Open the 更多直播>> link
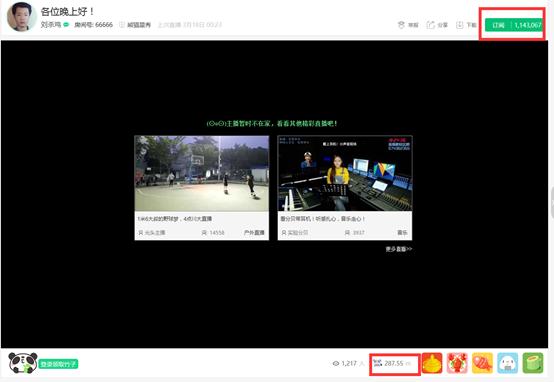Image resolution: width=554 pixels, height=382 pixels. pyautogui.click(x=399, y=249)
